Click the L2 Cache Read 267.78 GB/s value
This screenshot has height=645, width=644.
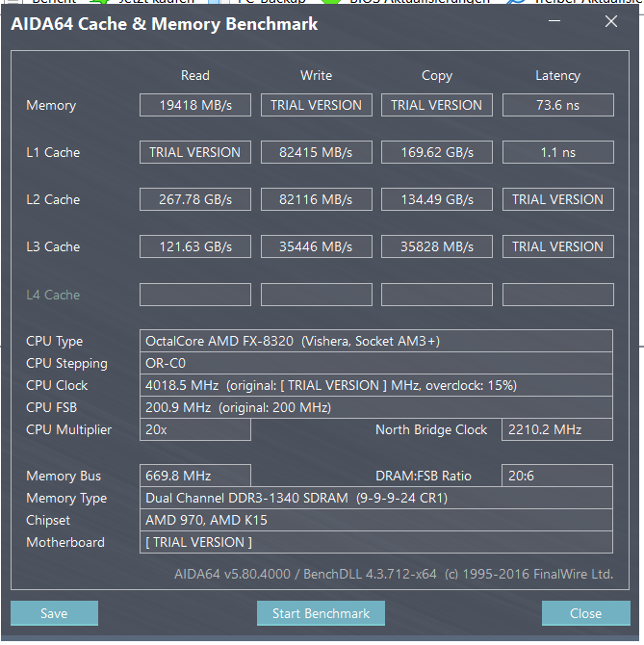coord(195,199)
